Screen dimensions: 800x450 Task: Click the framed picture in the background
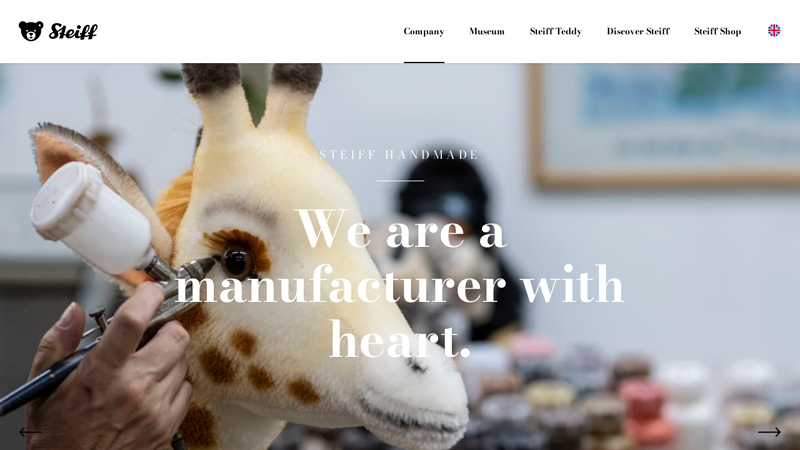(x=664, y=124)
